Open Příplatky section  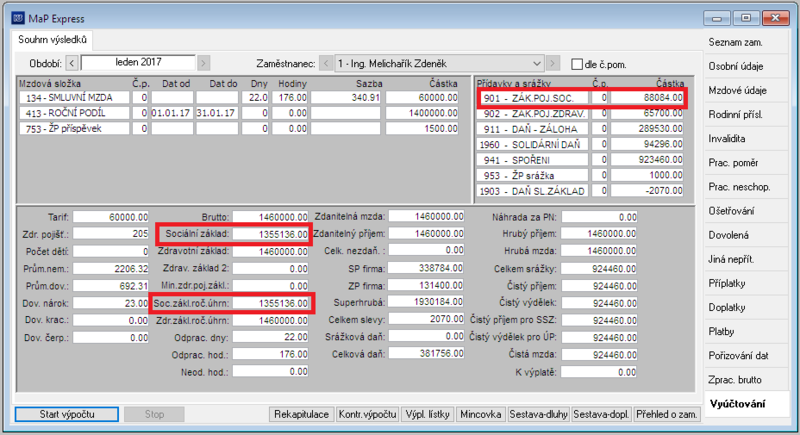(x=746, y=283)
